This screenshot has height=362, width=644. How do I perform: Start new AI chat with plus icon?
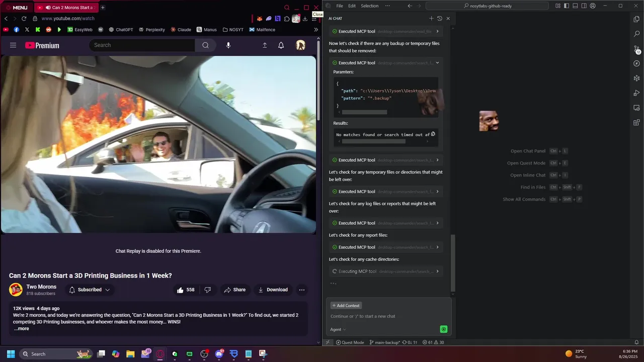pyautogui.click(x=431, y=19)
